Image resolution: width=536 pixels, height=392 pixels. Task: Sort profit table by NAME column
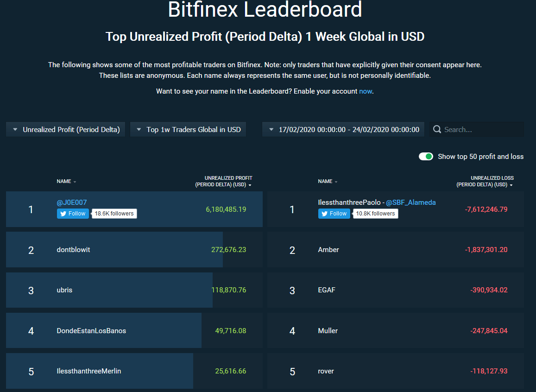tap(66, 182)
